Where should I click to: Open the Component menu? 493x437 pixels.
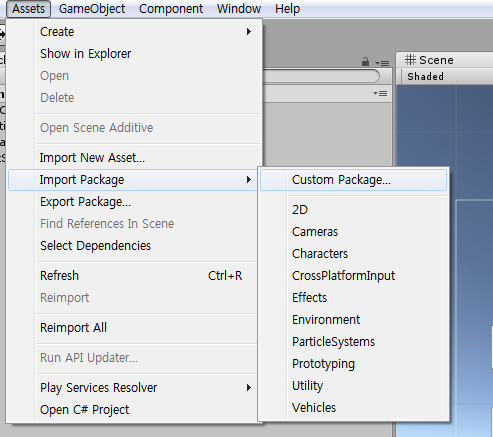(x=171, y=9)
